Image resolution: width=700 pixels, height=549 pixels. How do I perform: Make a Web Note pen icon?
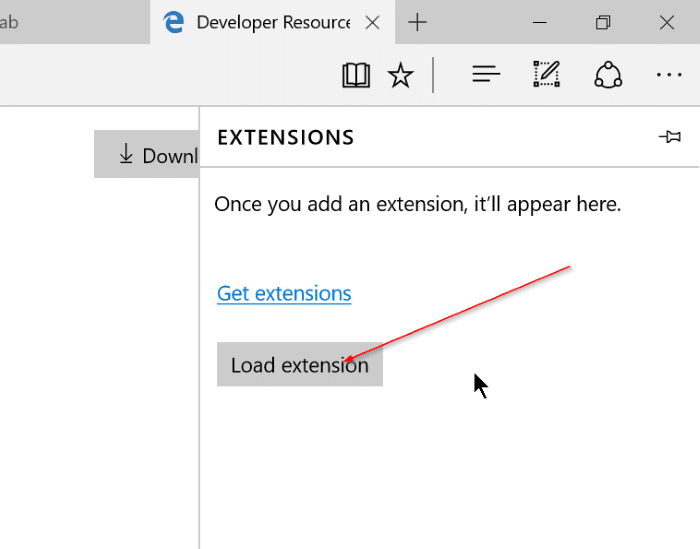547,74
